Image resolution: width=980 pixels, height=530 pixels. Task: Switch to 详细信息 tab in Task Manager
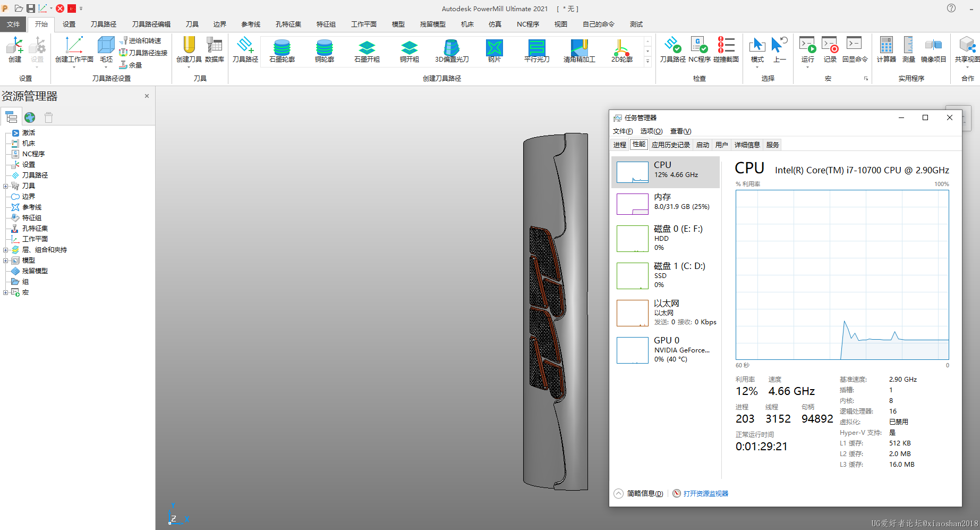pyautogui.click(x=747, y=145)
